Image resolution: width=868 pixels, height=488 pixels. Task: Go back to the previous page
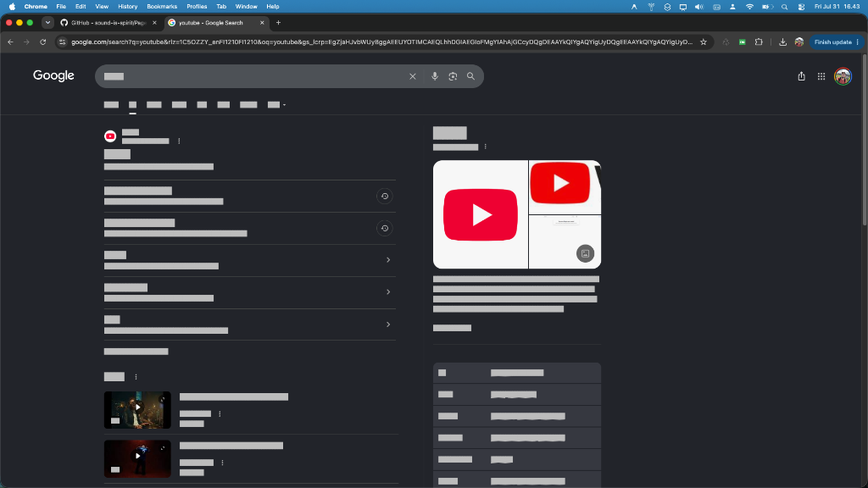pos(10,42)
